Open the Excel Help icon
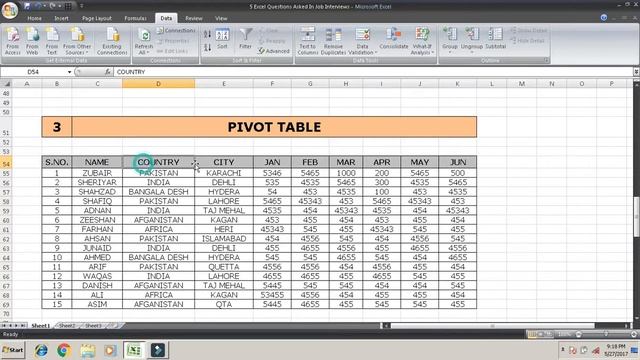The image size is (640, 360). tap(604, 18)
